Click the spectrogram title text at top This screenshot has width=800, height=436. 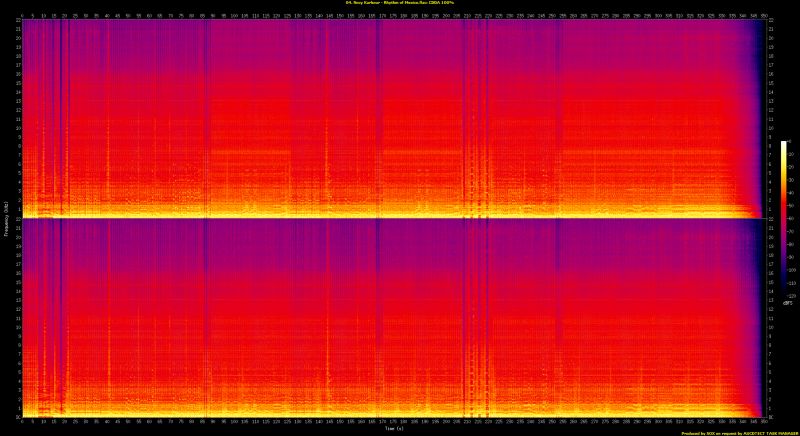point(399,3)
